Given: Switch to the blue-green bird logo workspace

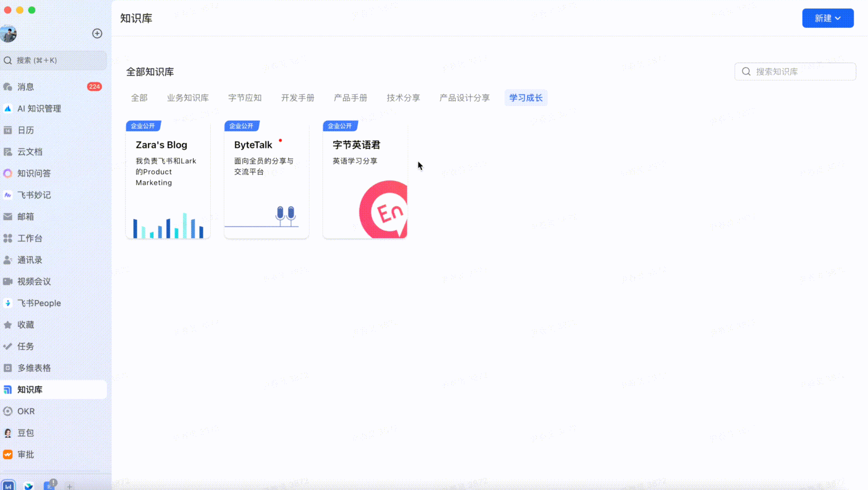Looking at the screenshot, I should [x=29, y=486].
